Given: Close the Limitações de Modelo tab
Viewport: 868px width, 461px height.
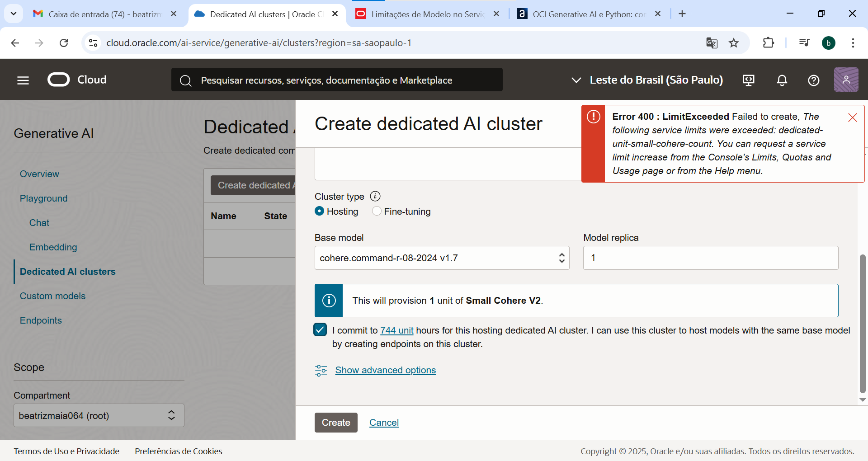Looking at the screenshot, I should [x=496, y=14].
